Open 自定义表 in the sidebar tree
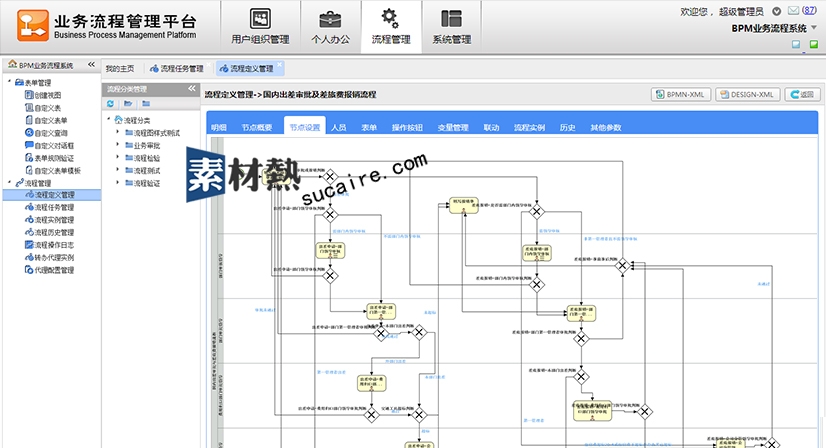Screen dimensions: 826x448 (43, 108)
